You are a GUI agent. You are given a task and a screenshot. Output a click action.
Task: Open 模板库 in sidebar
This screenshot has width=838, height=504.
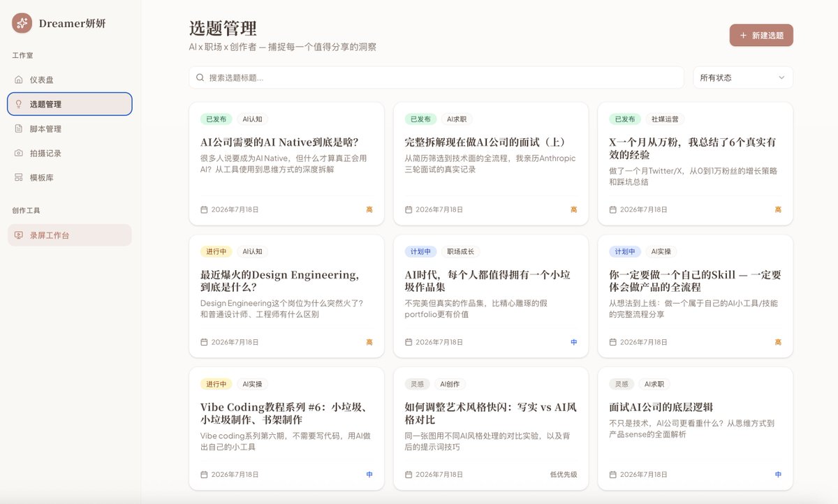(x=70, y=177)
